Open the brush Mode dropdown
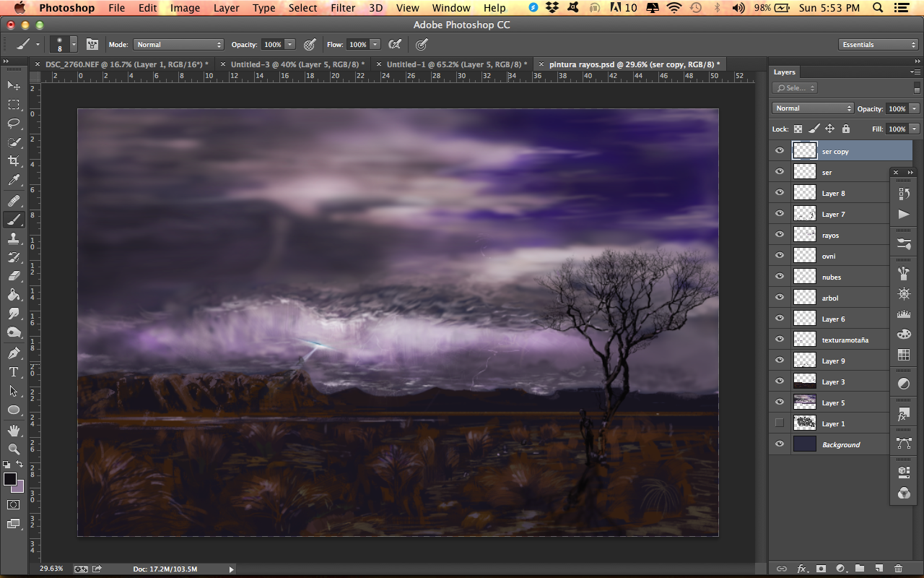The image size is (924, 578). tap(178, 44)
